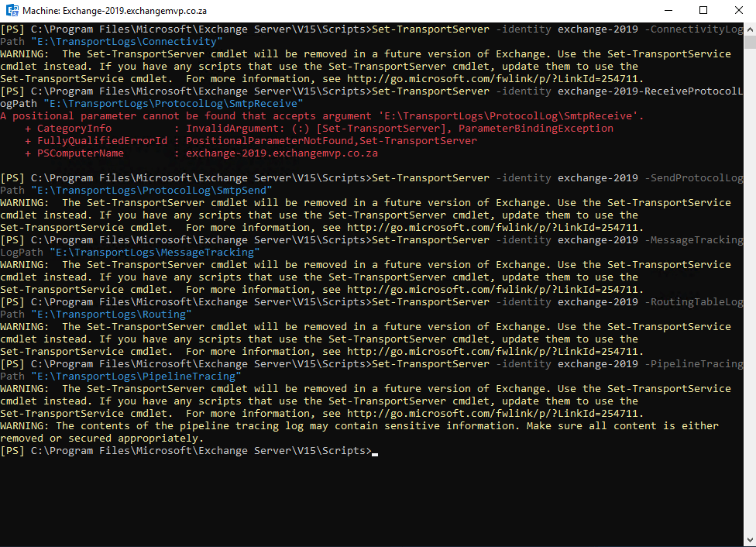The height and width of the screenshot is (547, 756).
Task: Click the scrollbar down arrow
Action: (x=750, y=540)
